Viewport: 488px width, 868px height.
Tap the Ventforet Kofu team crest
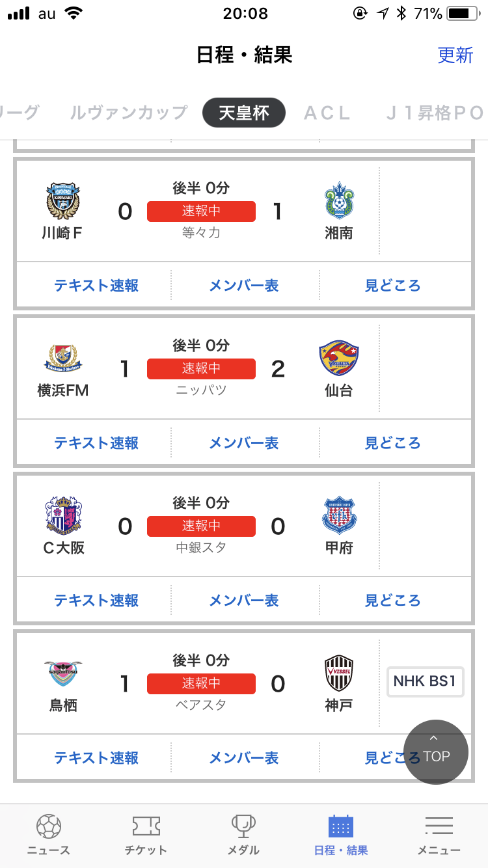point(339,515)
